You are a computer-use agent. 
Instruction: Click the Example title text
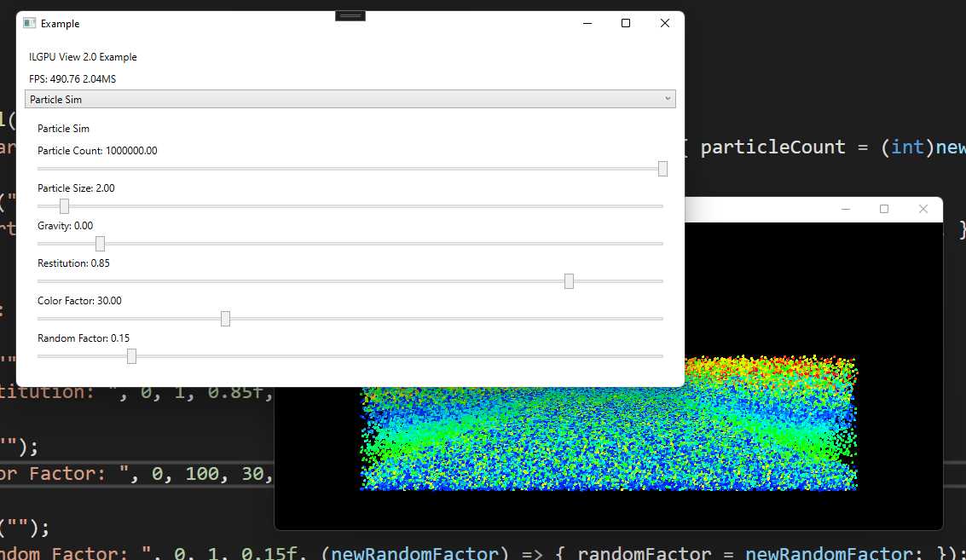click(x=60, y=24)
